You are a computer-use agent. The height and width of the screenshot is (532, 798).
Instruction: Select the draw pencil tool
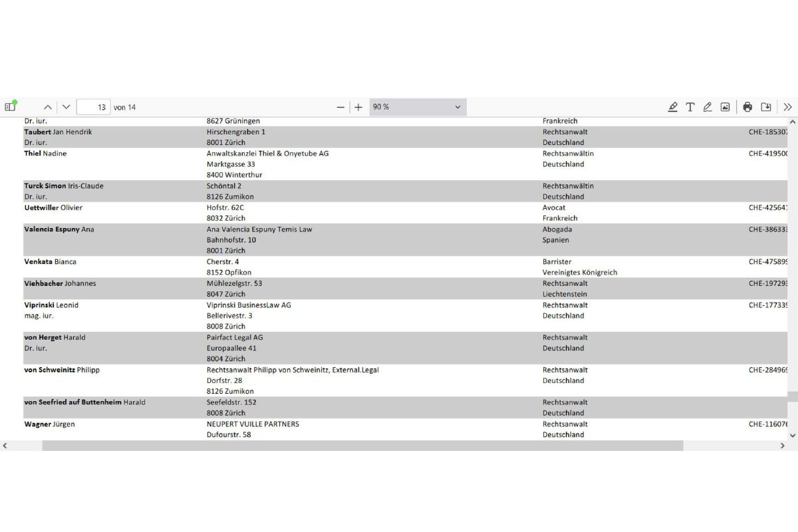[708, 107]
